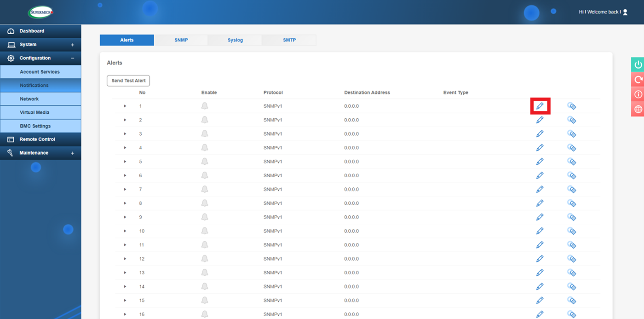The height and width of the screenshot is (319, 644).
Task: Open Account Services in sidebar
Action: [40, 72]
